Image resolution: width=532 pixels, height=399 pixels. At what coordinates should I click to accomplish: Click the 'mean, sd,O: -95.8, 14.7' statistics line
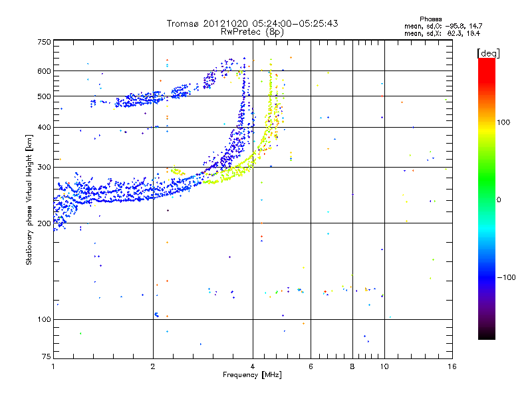click(443, 26)
